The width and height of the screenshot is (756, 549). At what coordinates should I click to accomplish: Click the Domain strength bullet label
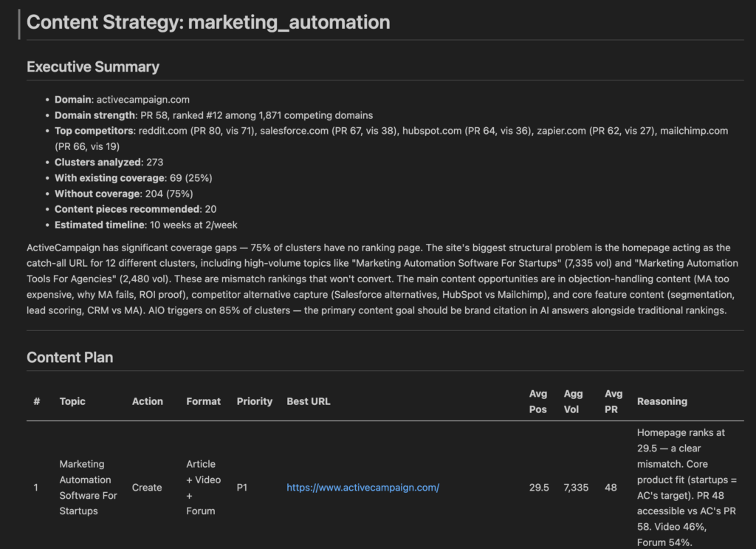(x=94, y=115)
